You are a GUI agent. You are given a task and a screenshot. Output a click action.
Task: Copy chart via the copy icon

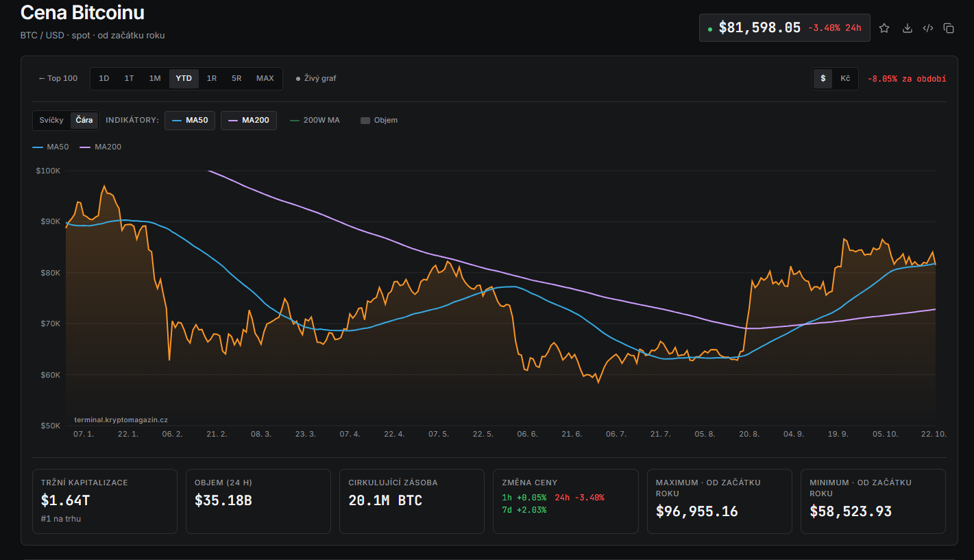pyautogui.click(x=949, y=28)
